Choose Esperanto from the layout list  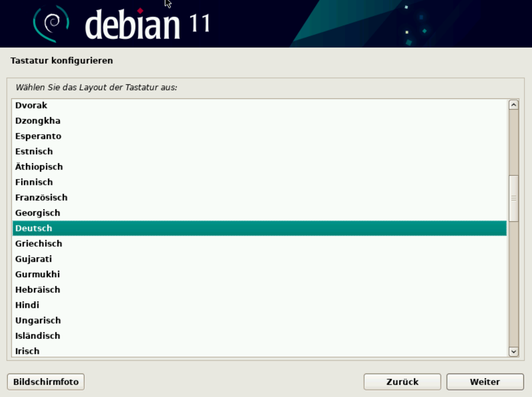click(260, 136)
